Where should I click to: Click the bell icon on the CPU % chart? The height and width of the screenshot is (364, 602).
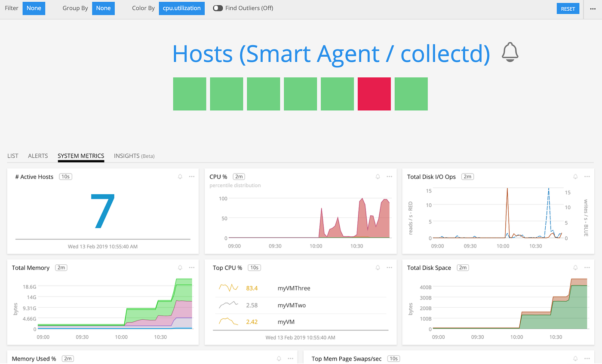378,176
